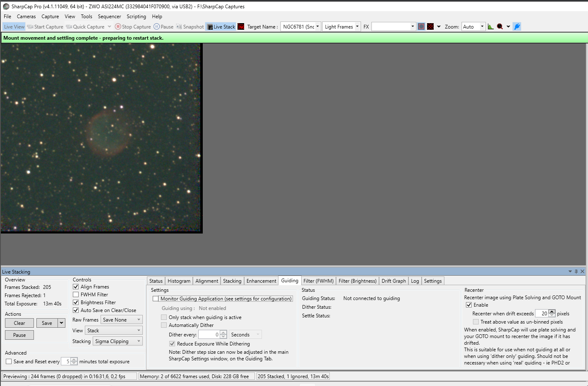Close the Live Stacking panel

(582, 272)
